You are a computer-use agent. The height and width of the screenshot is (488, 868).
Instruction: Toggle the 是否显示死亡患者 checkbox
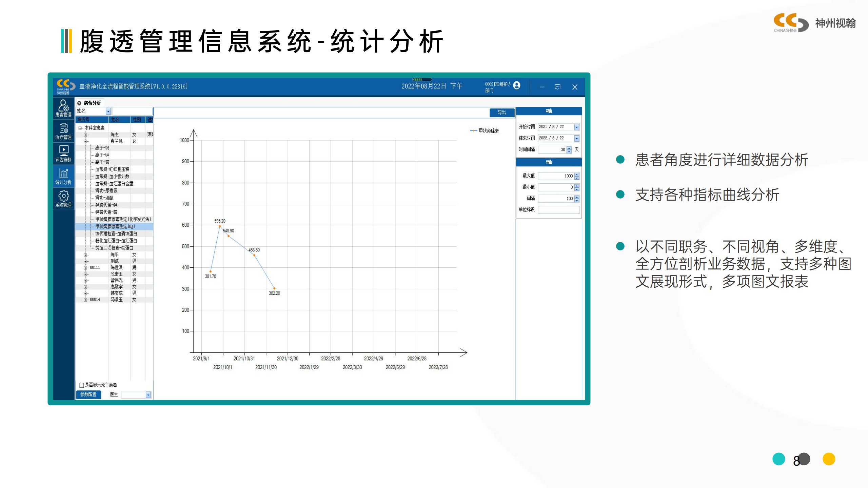[82, 385]
